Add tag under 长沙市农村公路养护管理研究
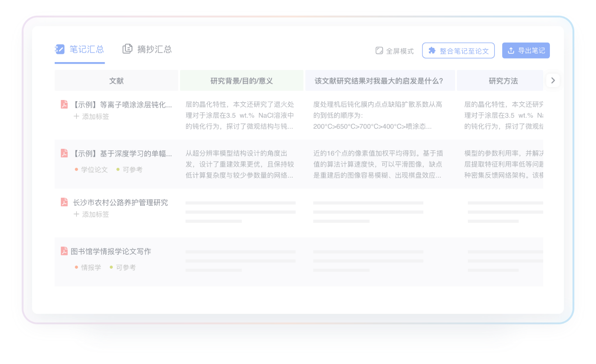 click(x=91, y=214)
